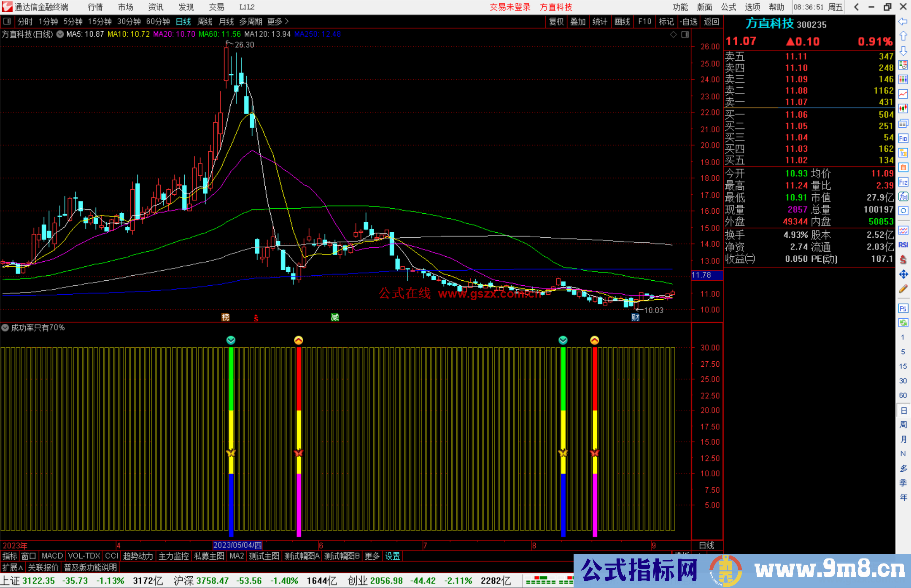
Task: Select the pencil drawing tool icon
Action: pyautogui.click(x=903, y=289)
